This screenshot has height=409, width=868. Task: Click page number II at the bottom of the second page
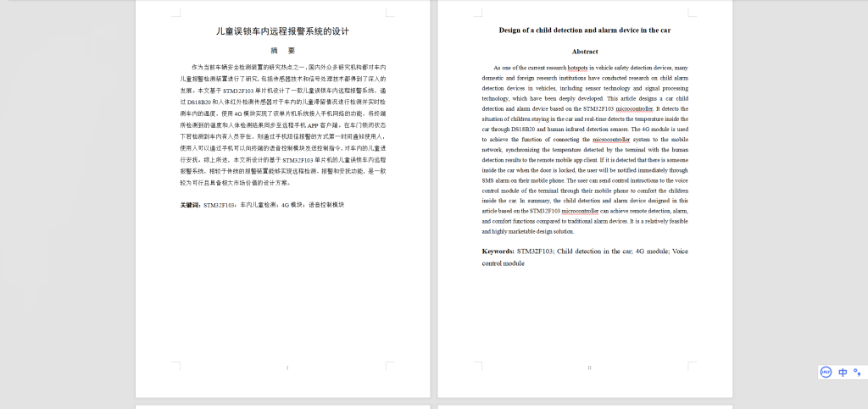click(590, 368)
